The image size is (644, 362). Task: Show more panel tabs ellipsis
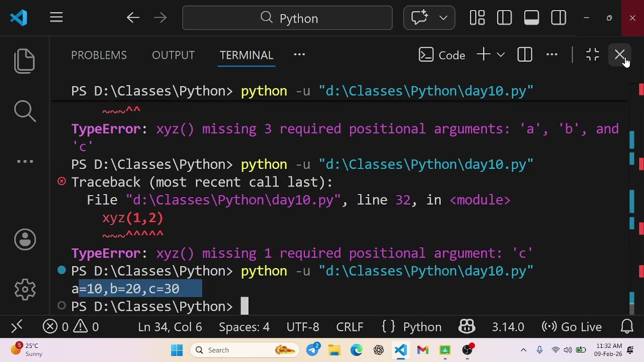pyautogui.click(x=299, y=55)
